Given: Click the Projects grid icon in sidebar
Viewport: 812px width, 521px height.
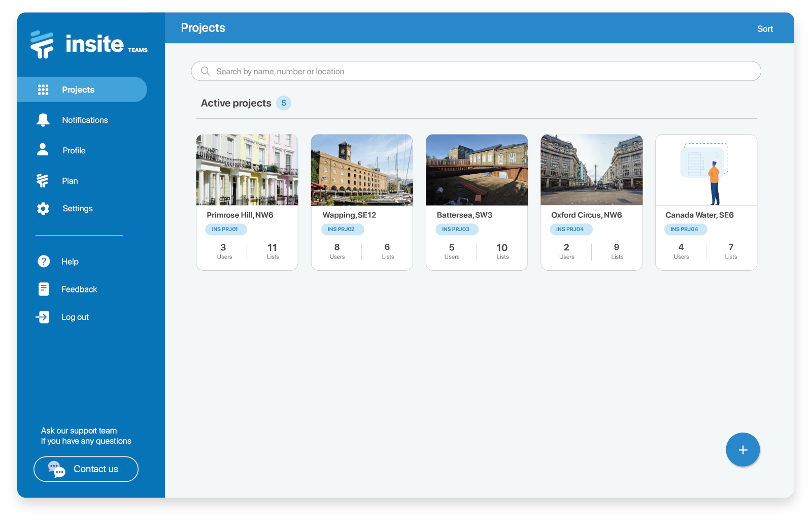Looking at the screenshot, I should (x=43, y=90).
